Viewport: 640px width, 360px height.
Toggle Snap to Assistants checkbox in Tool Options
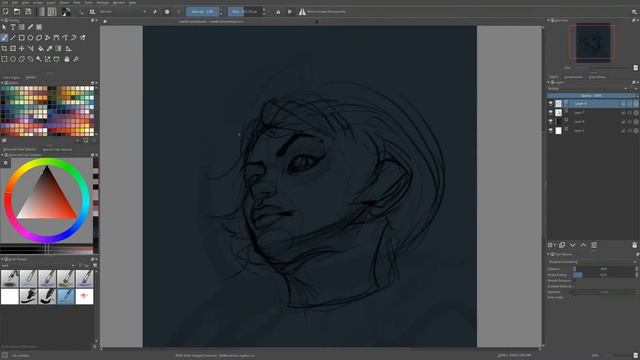click(x=574, y=297)
